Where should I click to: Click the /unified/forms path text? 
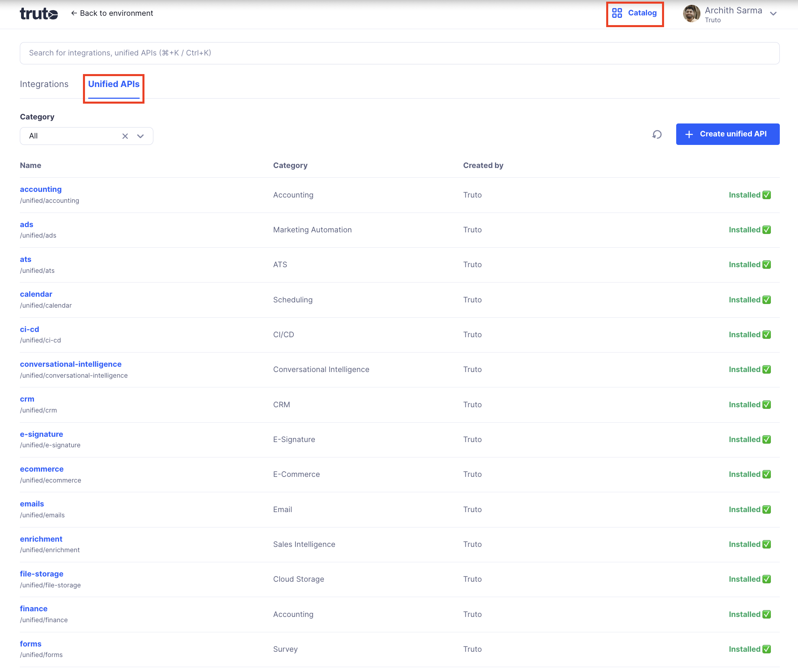tap(41, 655)
